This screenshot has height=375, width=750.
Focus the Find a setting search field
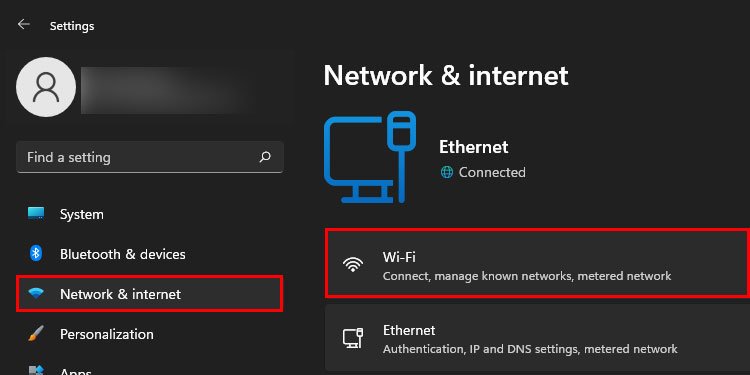click(150, 157)
